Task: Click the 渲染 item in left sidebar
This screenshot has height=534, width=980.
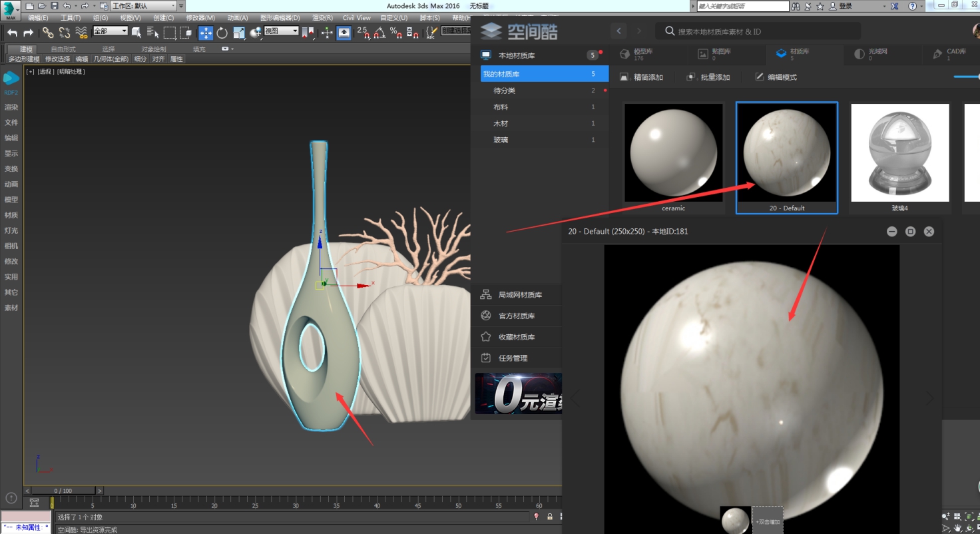Action: 11,107
